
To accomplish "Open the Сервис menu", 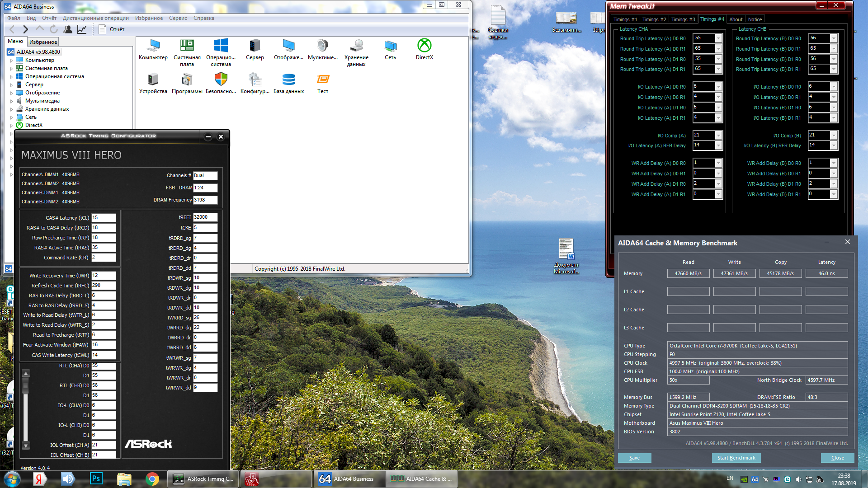I will pos(178,18).
